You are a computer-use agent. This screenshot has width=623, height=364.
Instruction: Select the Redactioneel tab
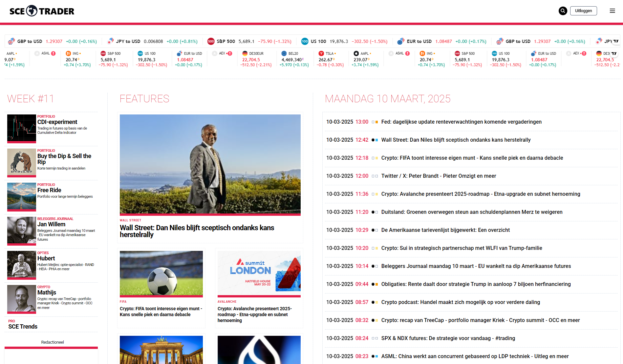[53, 342]
